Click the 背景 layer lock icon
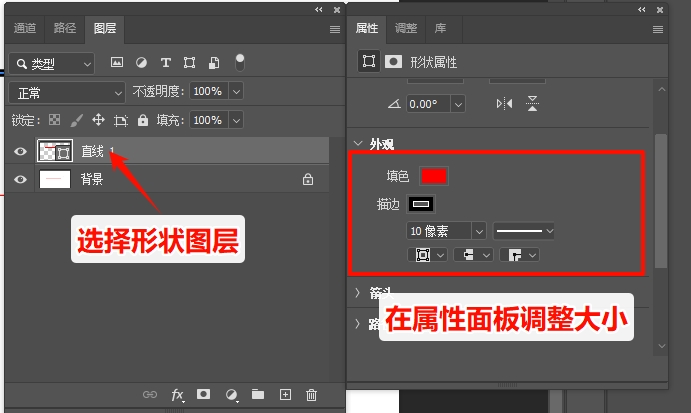Image resolution: width=691 pixels, height=413 pixels. [x=308, y=179]
